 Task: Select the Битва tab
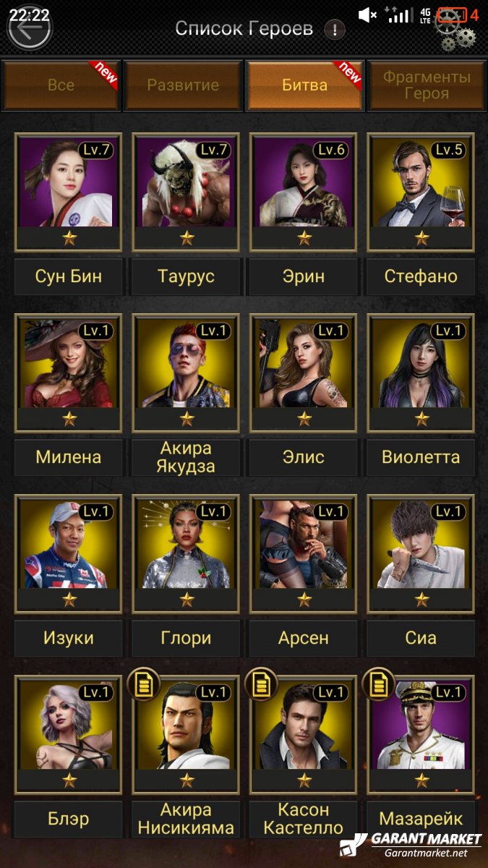click(305, 85)
